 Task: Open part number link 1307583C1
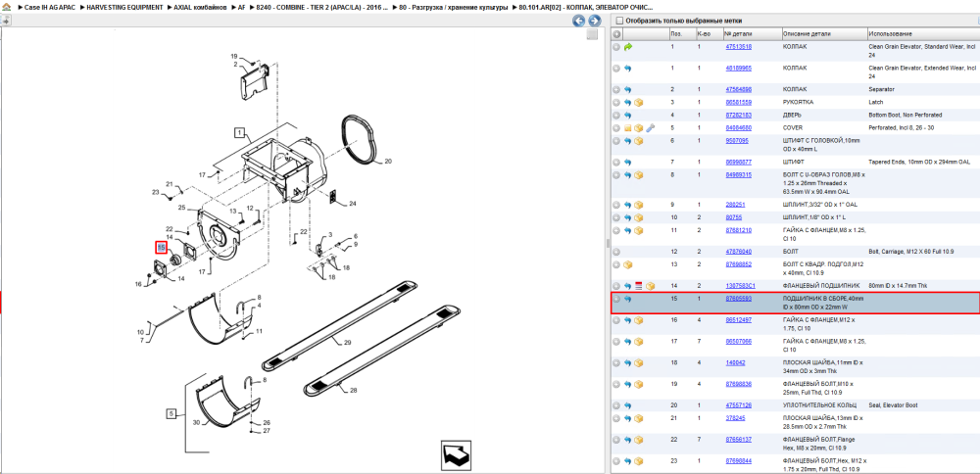tap(740, 286)
